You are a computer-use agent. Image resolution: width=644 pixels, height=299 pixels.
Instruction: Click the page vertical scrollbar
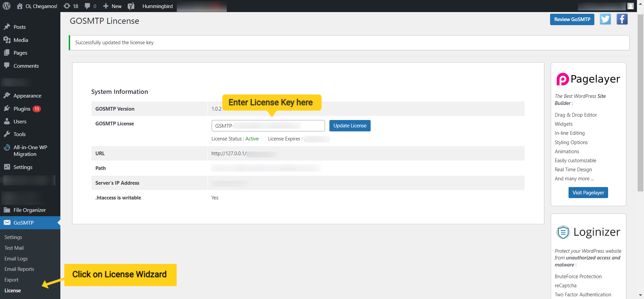click(x=641, y=103)
